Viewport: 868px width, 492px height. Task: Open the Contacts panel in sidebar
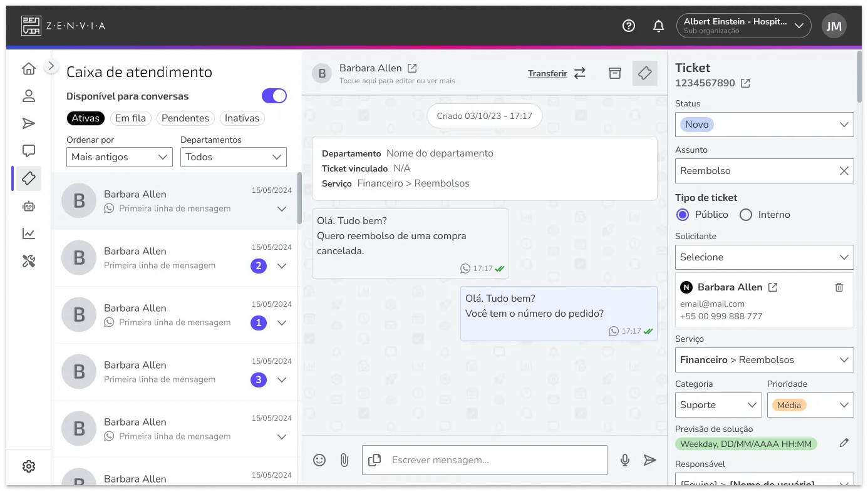point(28,95)
